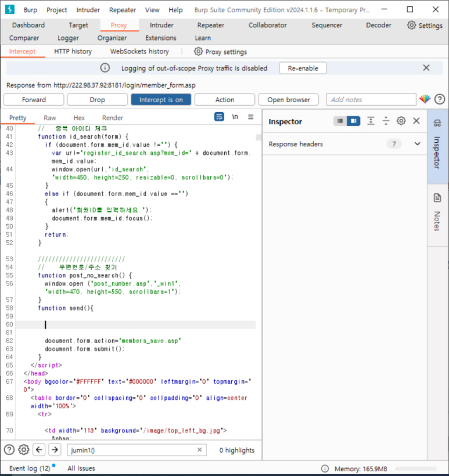Toggle Intercept is on button
The image size is (449, 476).
pos(161,100)
